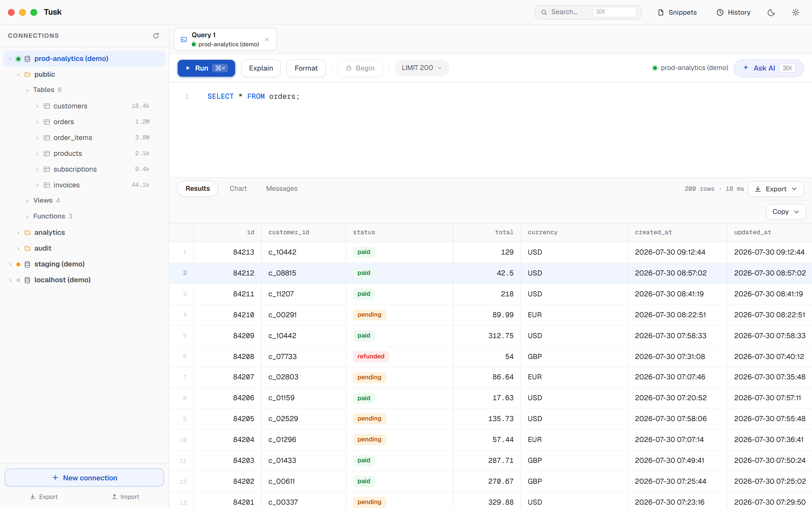Open Snippets panel

(x=677, y=12)
